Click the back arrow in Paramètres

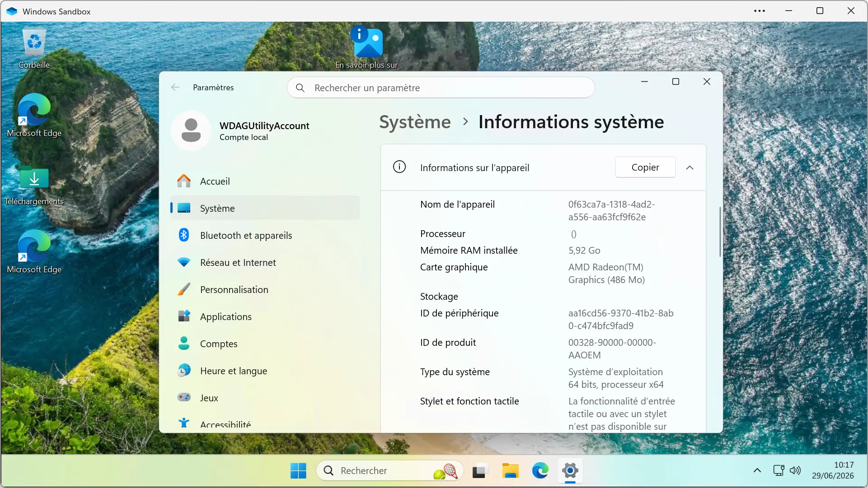175,87
